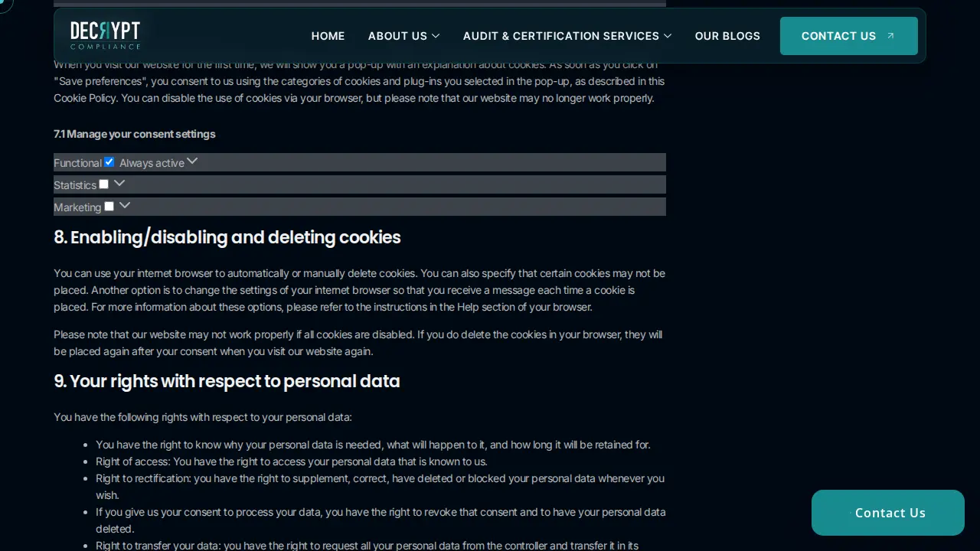Go to the Home page
The height and width of the screenshot is (551, 980).
click(328, 36)
